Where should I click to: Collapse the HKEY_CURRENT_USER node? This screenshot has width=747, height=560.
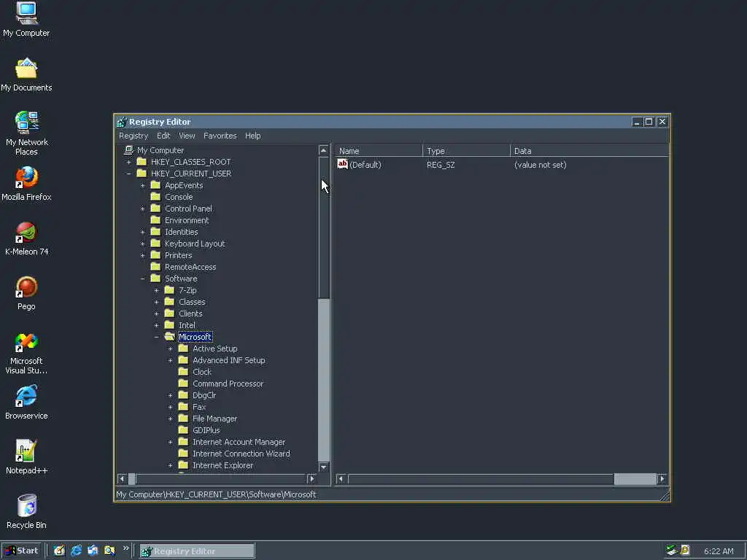(128, 174)
